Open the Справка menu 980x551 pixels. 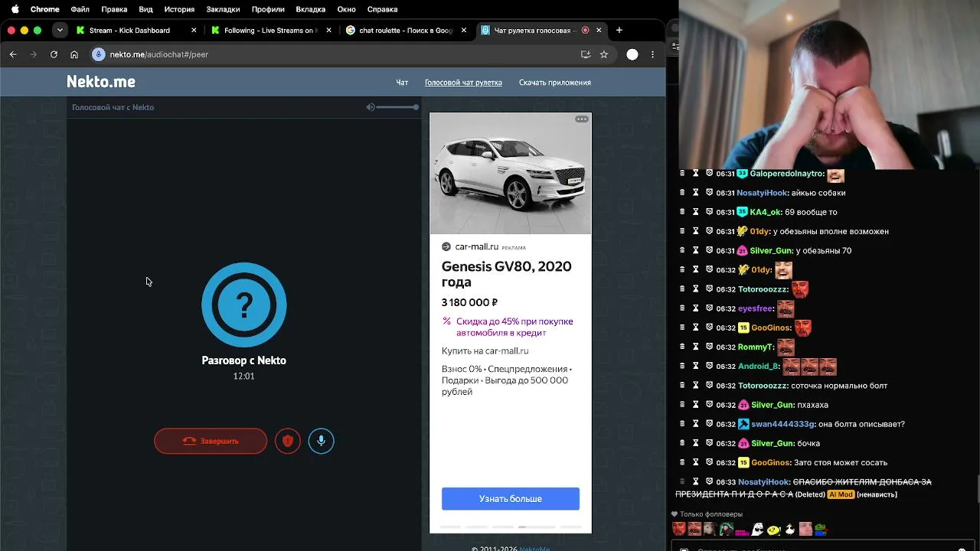pos(382,9)
